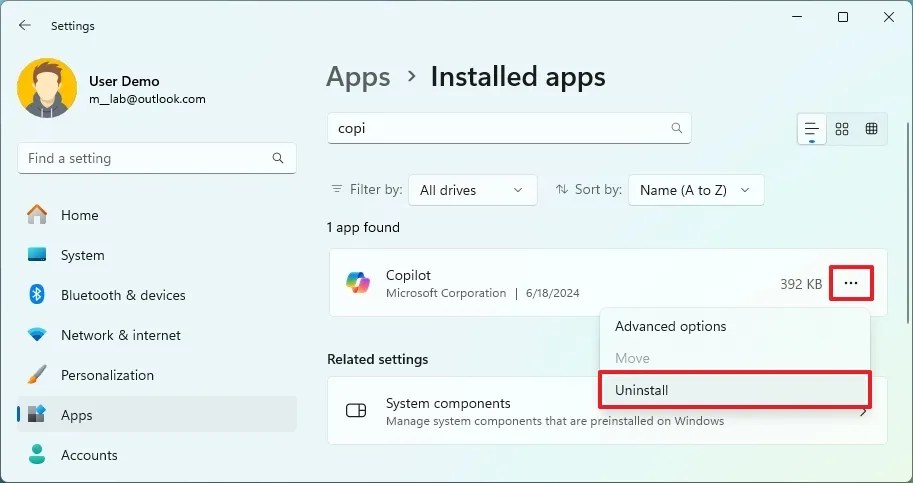Viewport: 913px width, 483px height.
Task: Open Bluetooth & devices settings
Action: pyautogui.click(x=157, y=295)
